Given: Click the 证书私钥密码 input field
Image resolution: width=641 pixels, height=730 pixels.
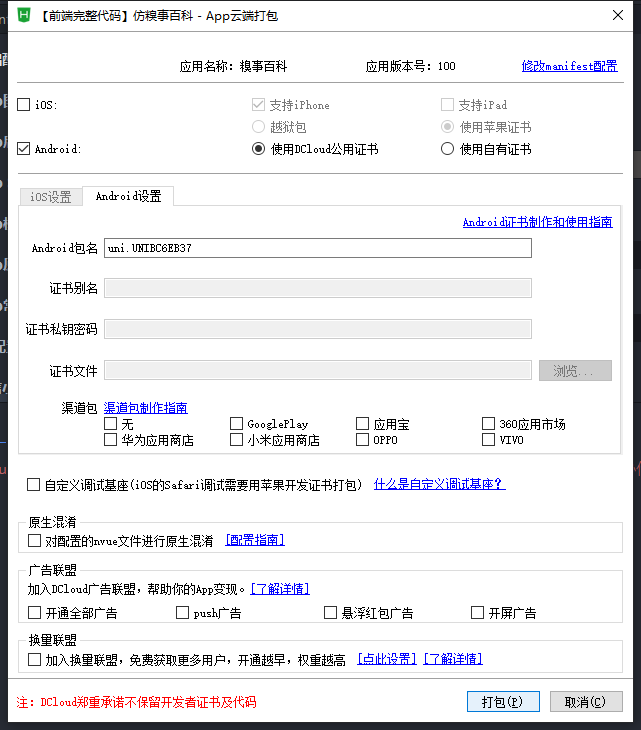Looking at the screenshot, I should pyautogui.click(x=317, y=329).
